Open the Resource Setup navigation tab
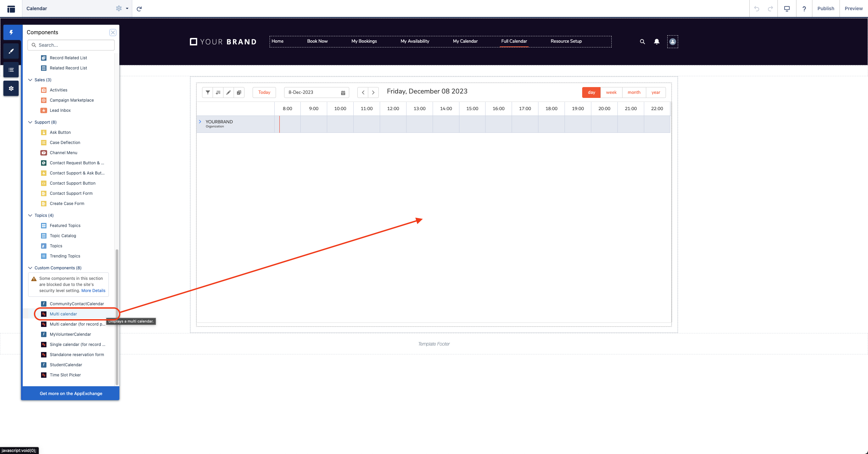Viewport: 868px width, 454px height. [x=566, y=41]
